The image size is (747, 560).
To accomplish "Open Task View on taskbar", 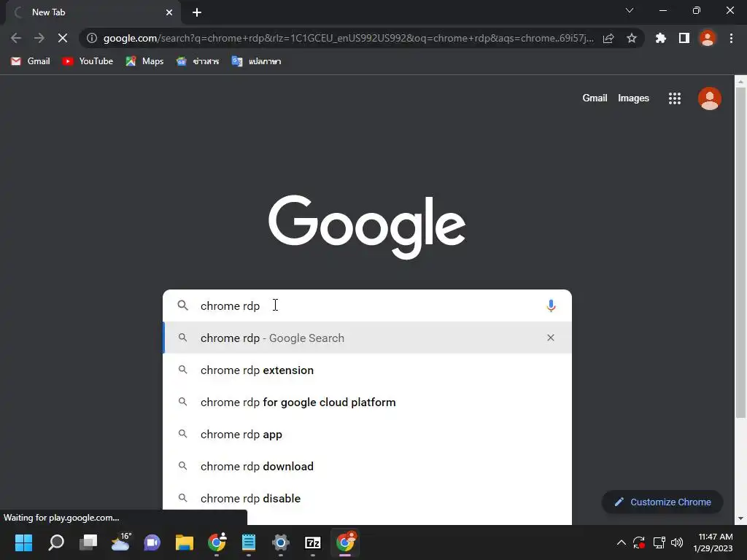I will [x=88, y=542].
